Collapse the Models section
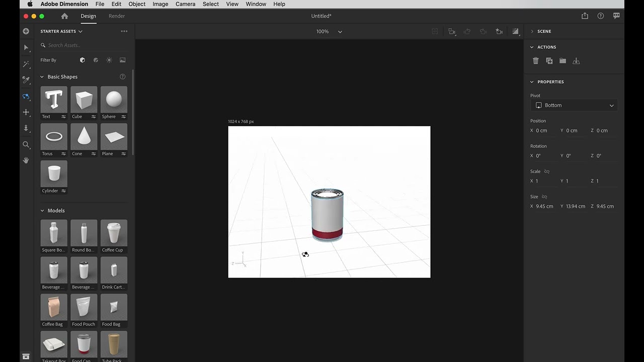Screen dimensions: 644x362 click(42, 211)
